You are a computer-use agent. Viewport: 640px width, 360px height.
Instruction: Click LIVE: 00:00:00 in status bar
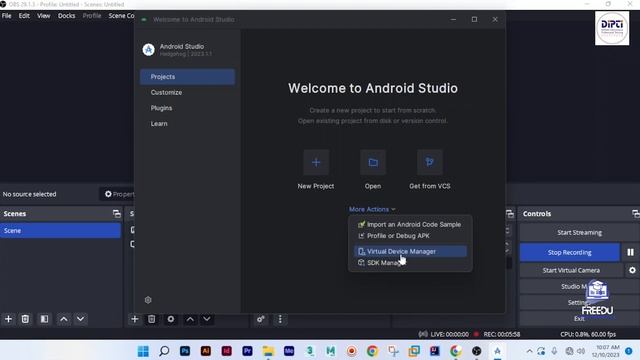449,334
